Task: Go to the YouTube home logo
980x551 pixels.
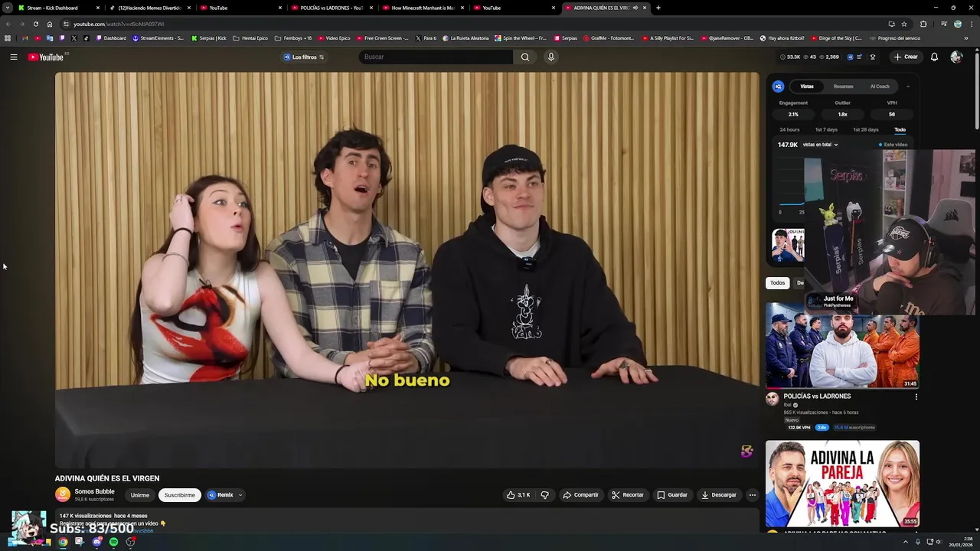Action: 46,57
